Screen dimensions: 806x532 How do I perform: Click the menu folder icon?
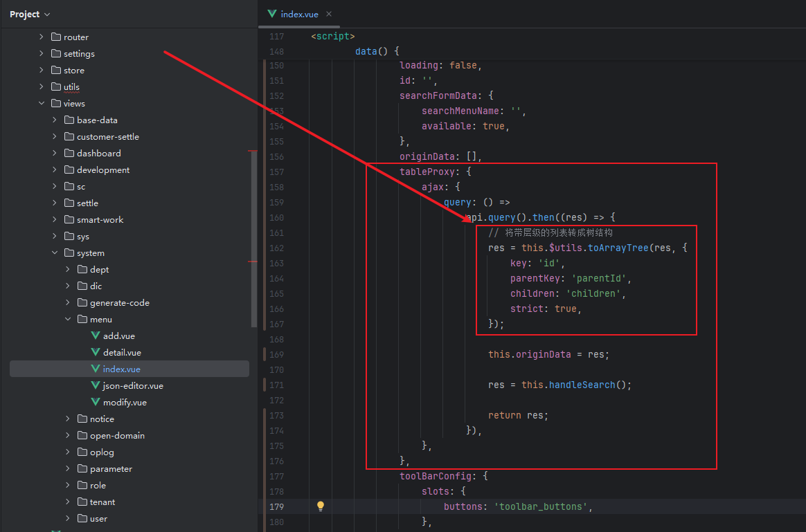82,320
